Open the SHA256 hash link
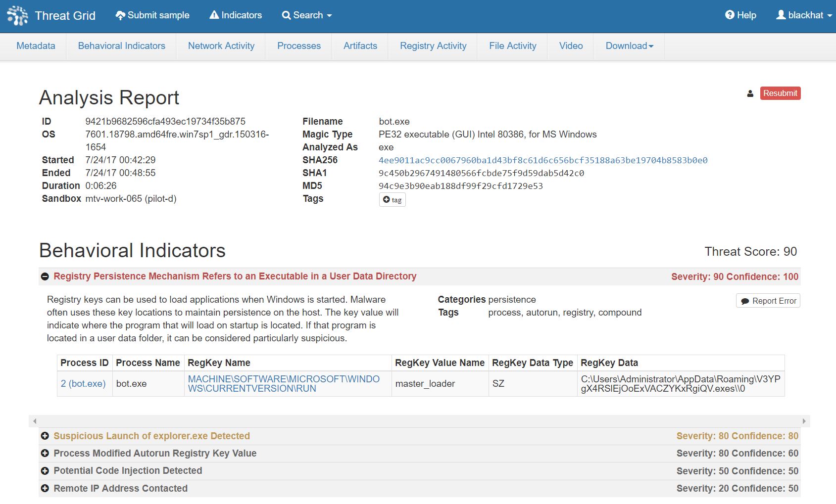836x504 pixels. 542,160
